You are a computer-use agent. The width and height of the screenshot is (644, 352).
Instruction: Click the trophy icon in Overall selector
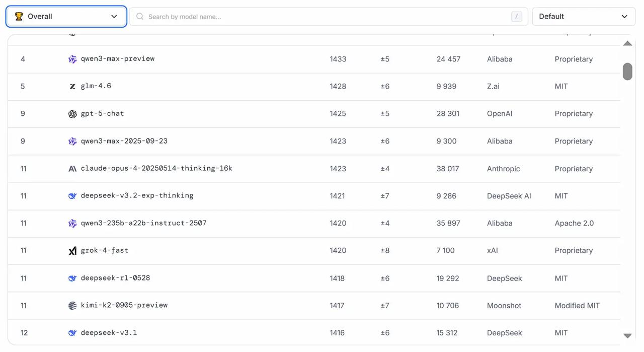pyautogui.click(x=19, y=17)
